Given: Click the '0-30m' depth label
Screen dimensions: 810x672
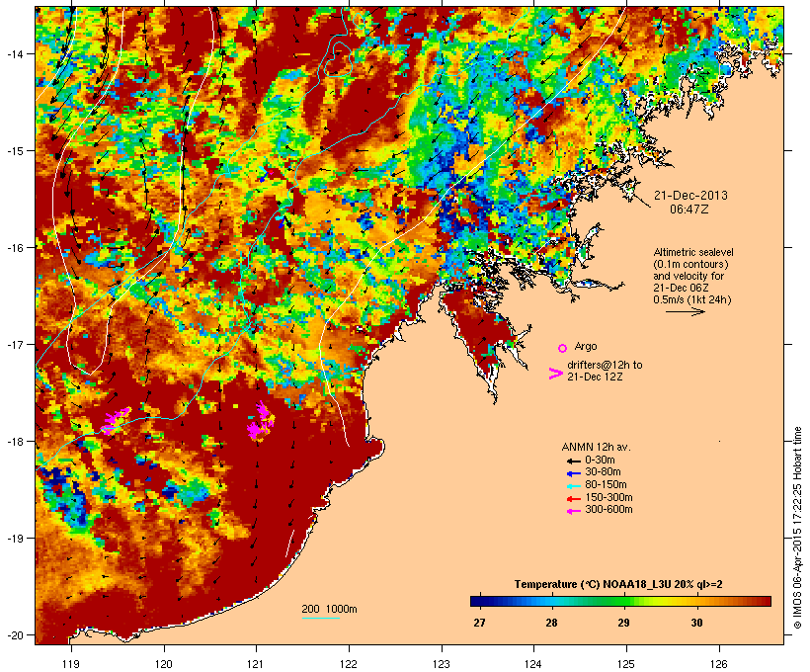Looking at the screenshot, I should click(x=600, y=461).
